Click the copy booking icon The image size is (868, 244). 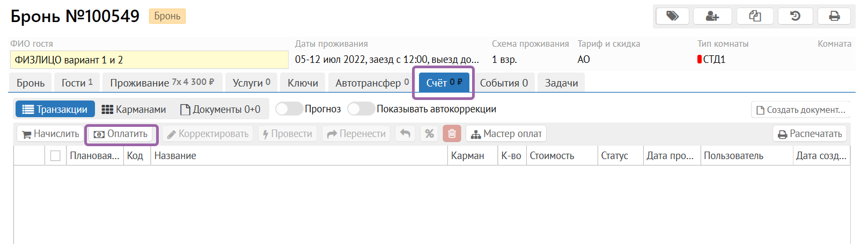755,16
